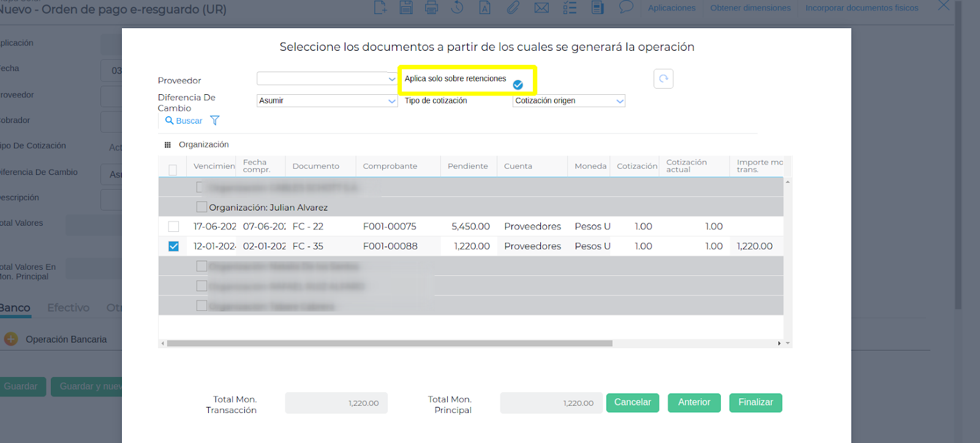Click the Finalizar button
The width and height of the screenshot is (980, 443).
click(756, 403)
